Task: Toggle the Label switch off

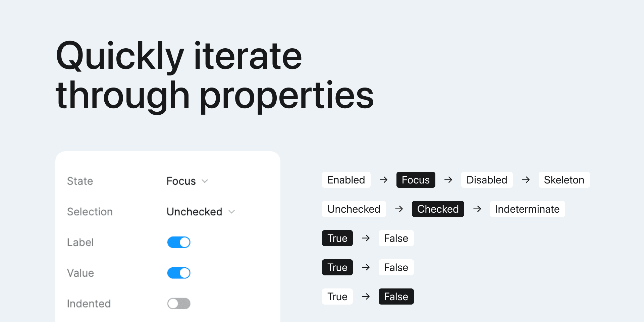Action: (179, 242)
